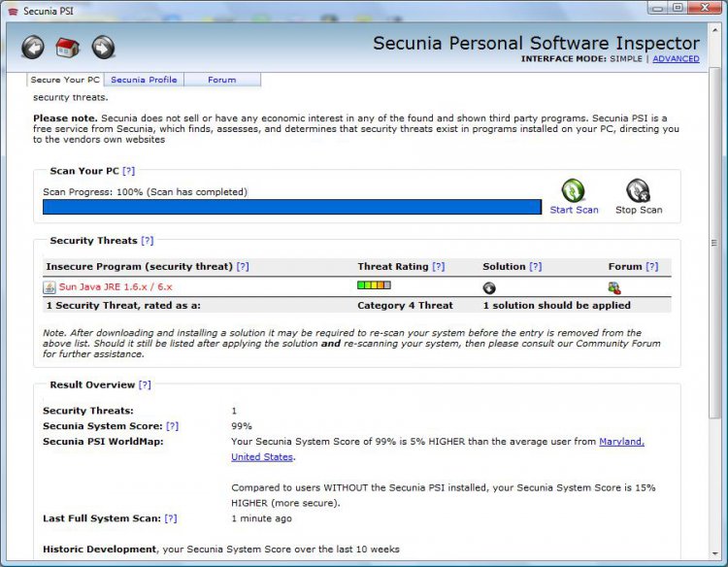Open help [?] next to Scan Your PC
This screenshot has height=567, width=728.
(128, 171)
